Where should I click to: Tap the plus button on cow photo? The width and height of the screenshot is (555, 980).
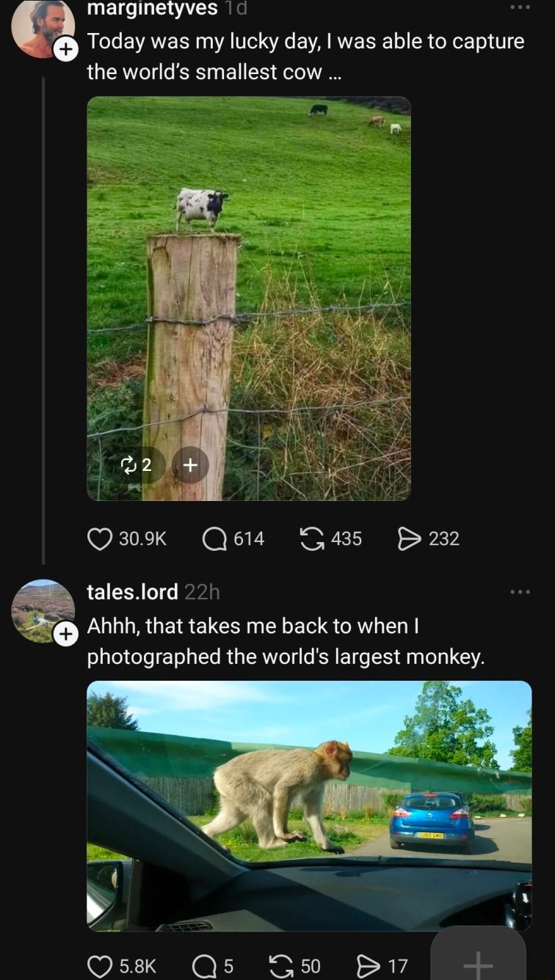[190, 464]
